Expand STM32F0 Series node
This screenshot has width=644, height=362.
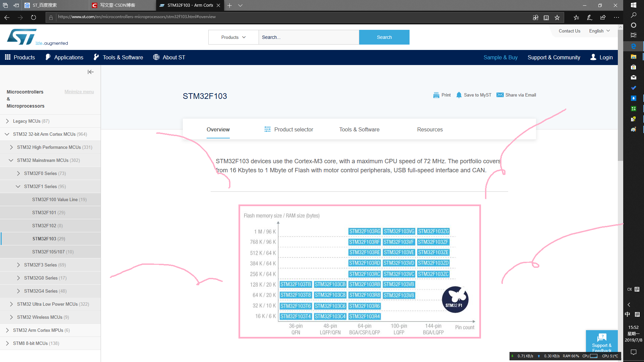point(18,173)
